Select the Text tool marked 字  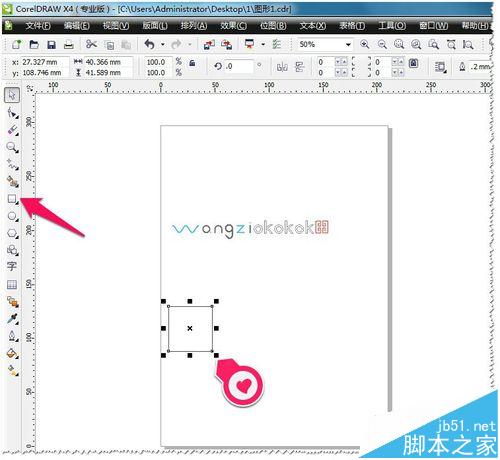click(12, 266)
